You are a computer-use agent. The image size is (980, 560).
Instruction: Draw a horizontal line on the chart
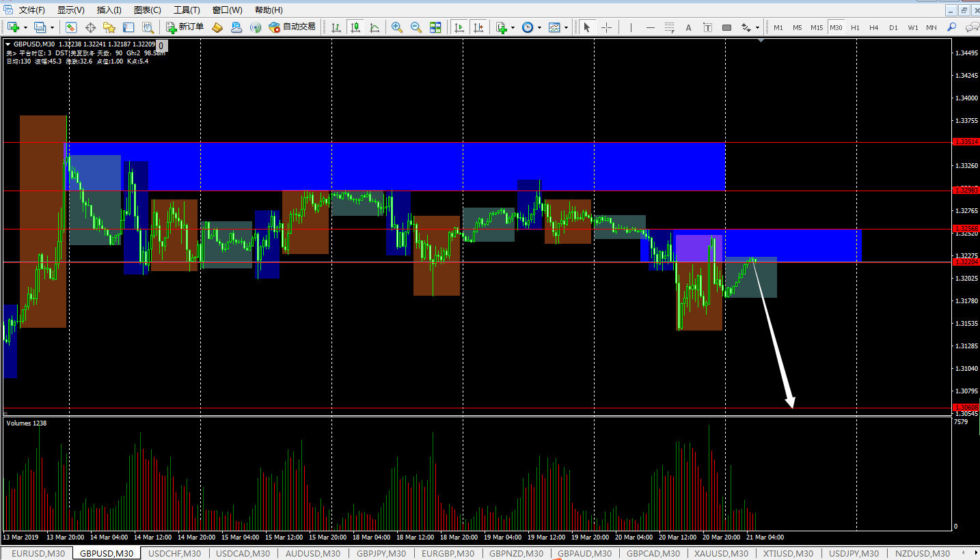[650, 27]
